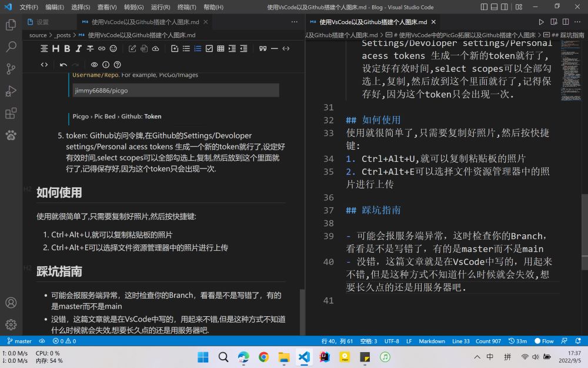Toggle the primary side bar layout button
Image resolution: width=588 pixels, height=368 pixels.
point(484,7)
